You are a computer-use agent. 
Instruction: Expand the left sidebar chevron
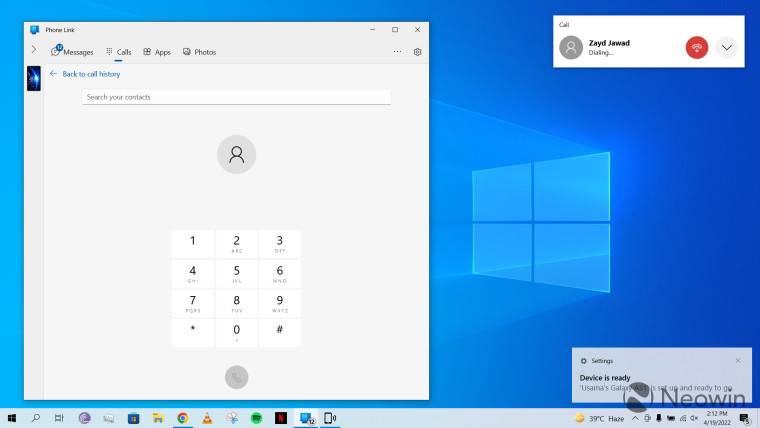(34, 50)
